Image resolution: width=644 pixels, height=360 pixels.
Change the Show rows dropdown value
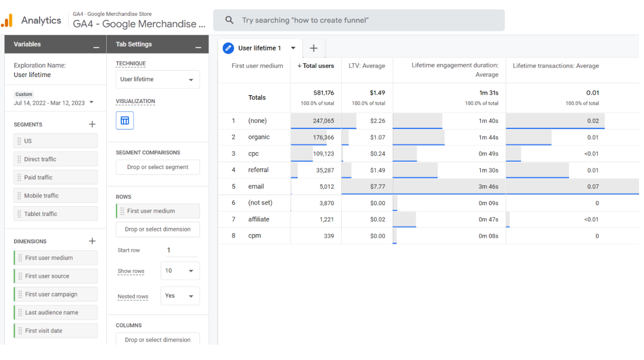pyautogui.click(x=180, y=271)
